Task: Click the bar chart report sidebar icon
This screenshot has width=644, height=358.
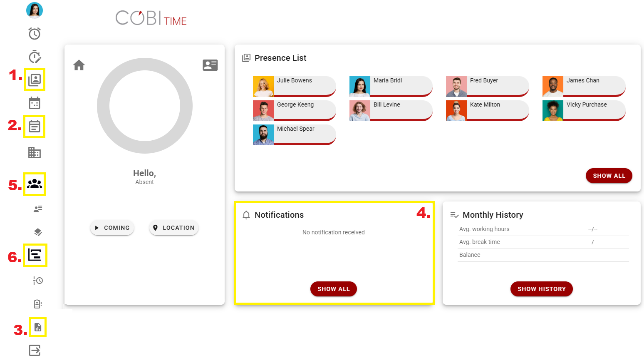Action: click(38, 327)
